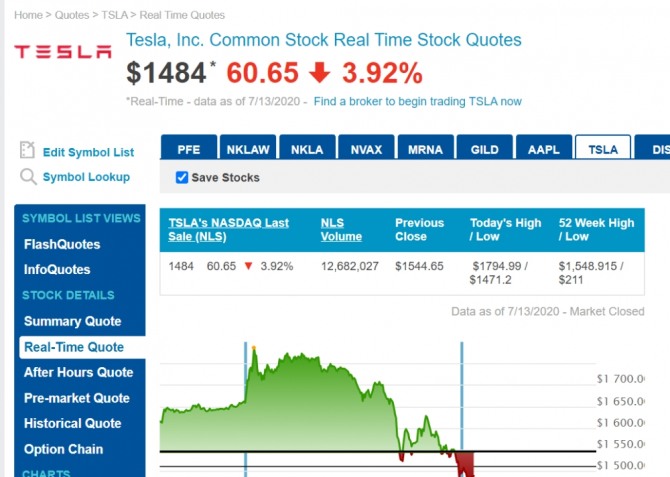Screen dimensions: 670x477
Task: Select the AAPL symbol tab
Action: [x=544, y=149]
